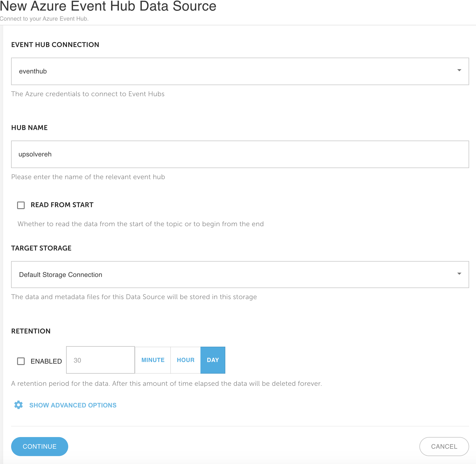Select the HOUR retention unit

[x=186, y=360]
